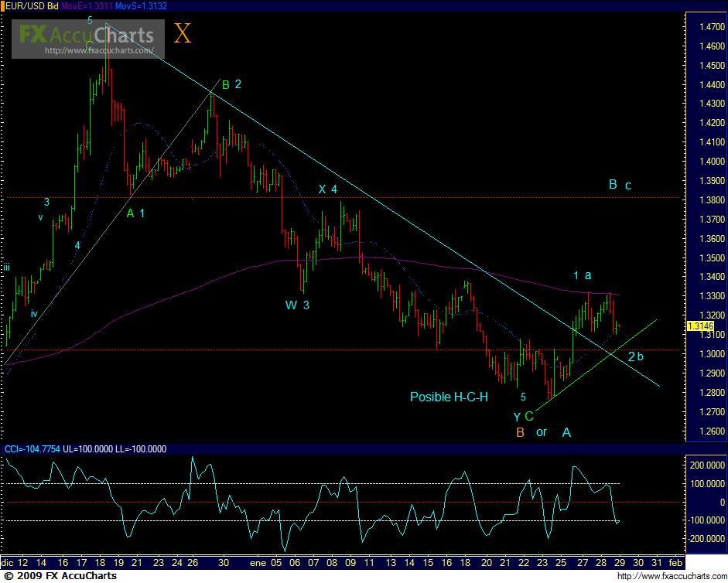This screenshot has height=583, width=728.
Task: Click the © 2009 FX AccuCharts footer text
Action: 60,576
